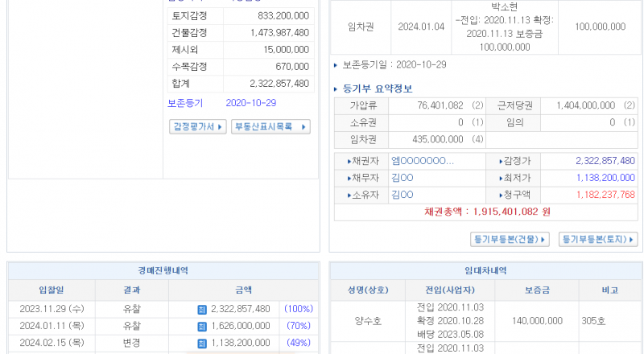Click the bullet arrow before 등기부 요약정보

coord(336,89)
